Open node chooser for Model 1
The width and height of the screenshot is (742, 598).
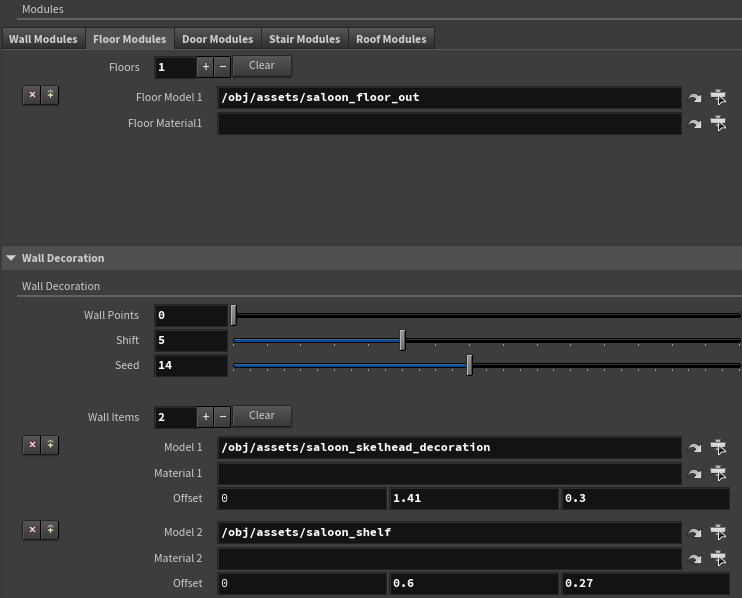click(718, 447)
